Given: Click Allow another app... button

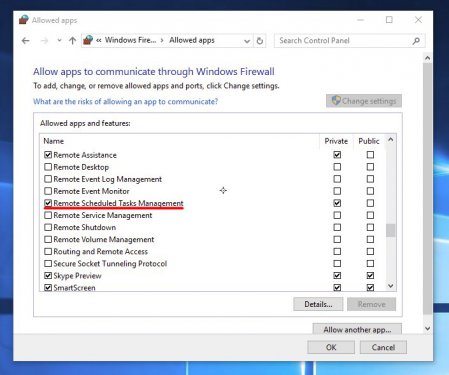Looking at the screenshot, I should [357, 329].
